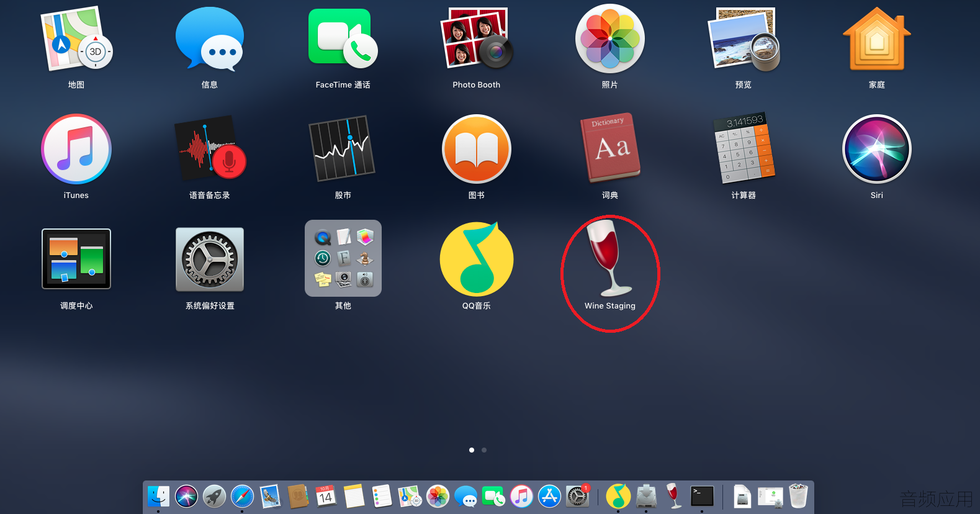Click the "QQ音乐" label text
Screen dimensions: 980x514
tap(477, 306)
